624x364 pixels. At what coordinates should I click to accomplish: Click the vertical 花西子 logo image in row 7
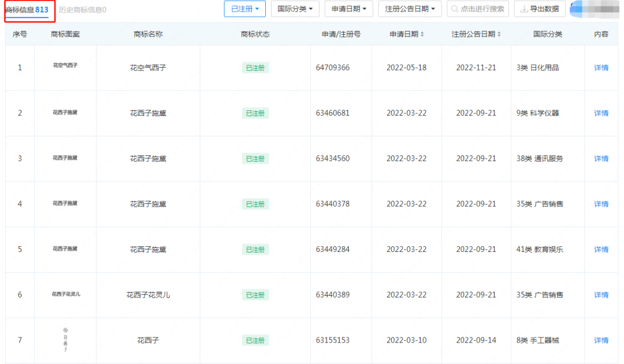(65, 340)
